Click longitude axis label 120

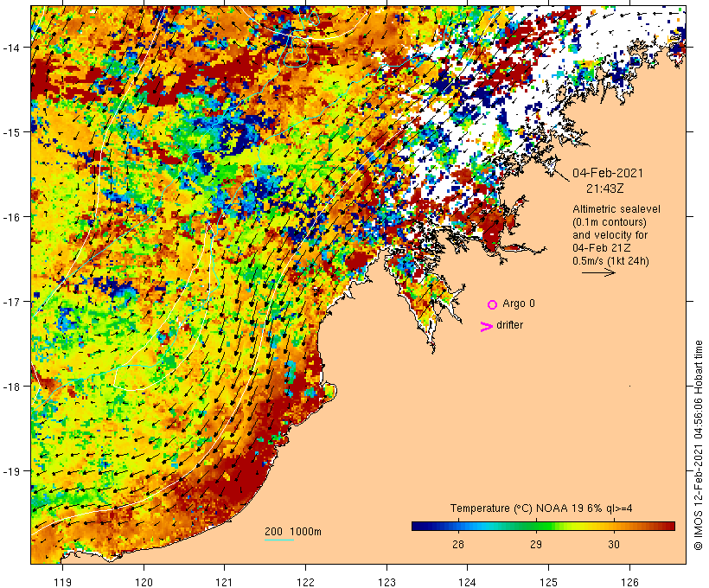tap(144, 582)
